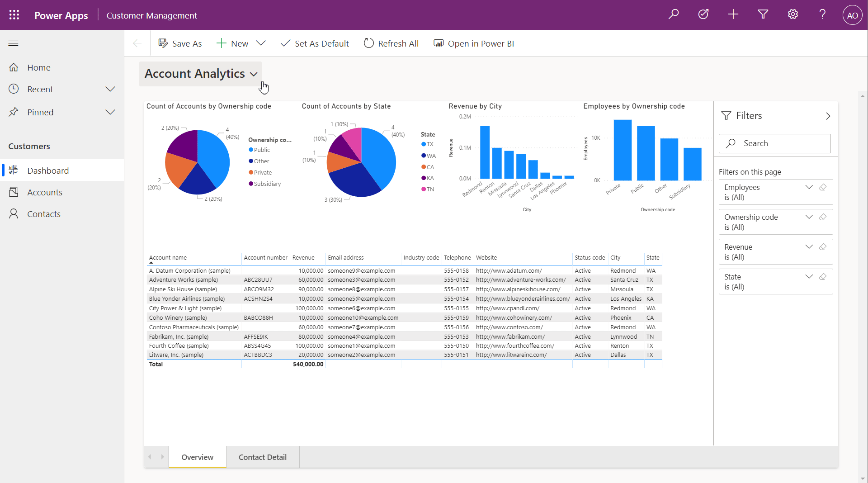Viewport: 868px width, 483px height.
Task: Collapse the hamburger navigation menu
Action: click(x=14, y=43)
